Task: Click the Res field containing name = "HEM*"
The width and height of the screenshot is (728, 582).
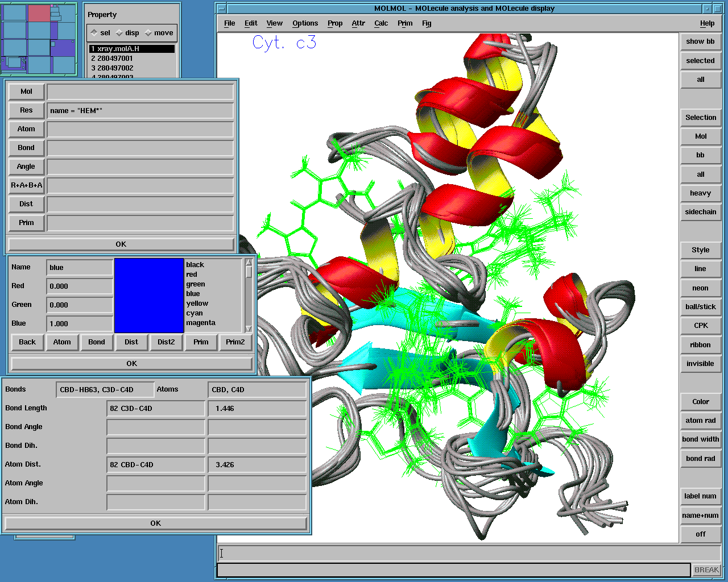Action: 140,110
